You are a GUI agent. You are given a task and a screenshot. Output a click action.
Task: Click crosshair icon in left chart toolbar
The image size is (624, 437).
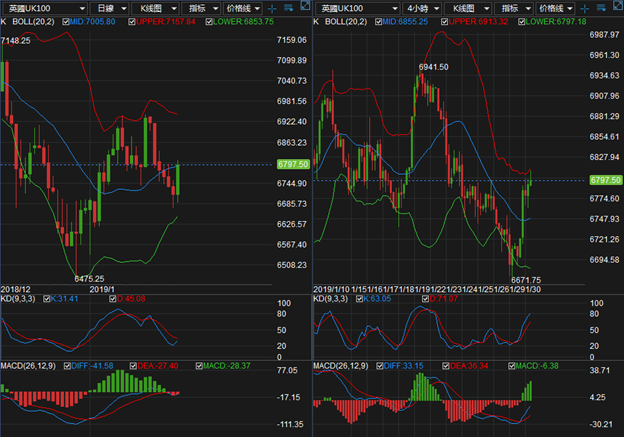click(271, 7)
